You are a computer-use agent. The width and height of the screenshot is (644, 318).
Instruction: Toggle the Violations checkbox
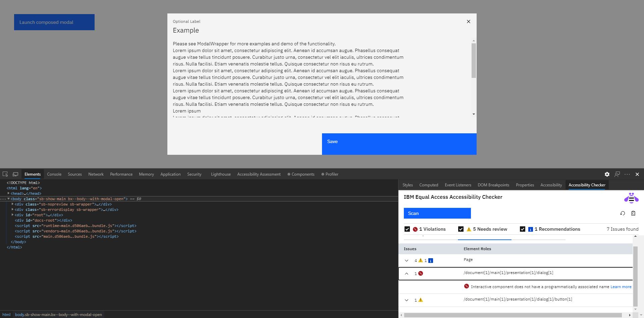pyautogui.click(x=407, y=229)
